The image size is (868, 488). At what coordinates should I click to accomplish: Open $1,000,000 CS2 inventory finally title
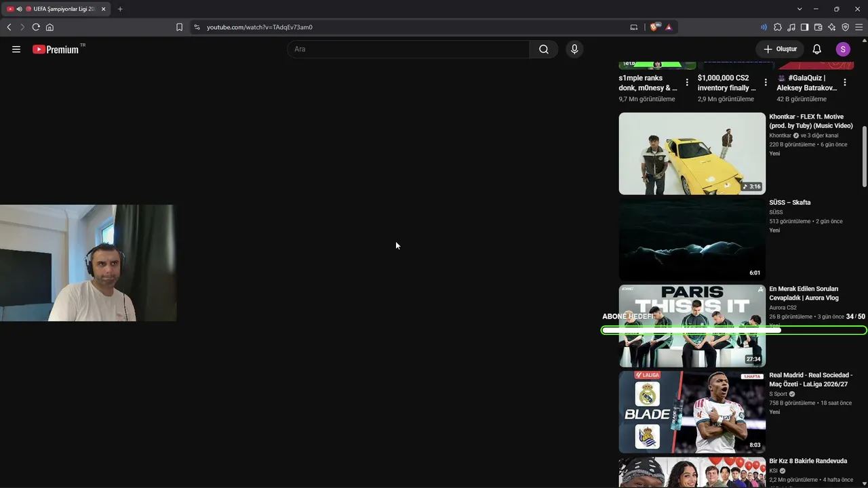pos(727,83)
